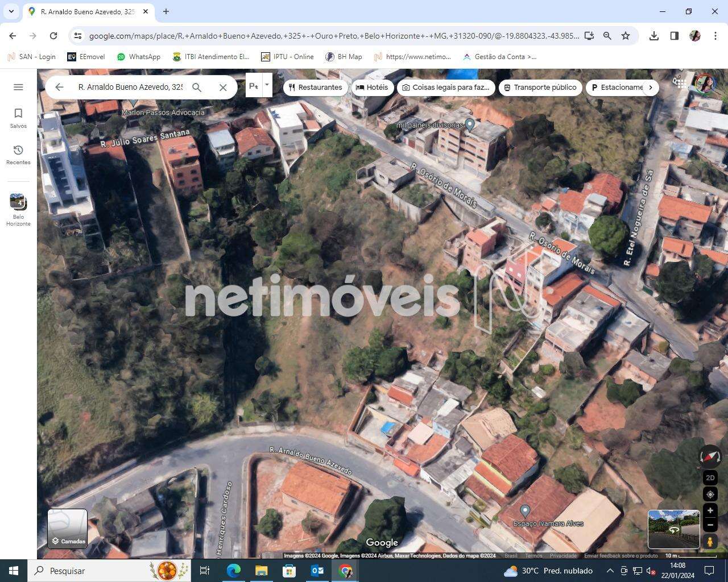Viewport: 728px width, 582px height.
Task: Select the Restaurantes category chip
Action: click(315, 88)
